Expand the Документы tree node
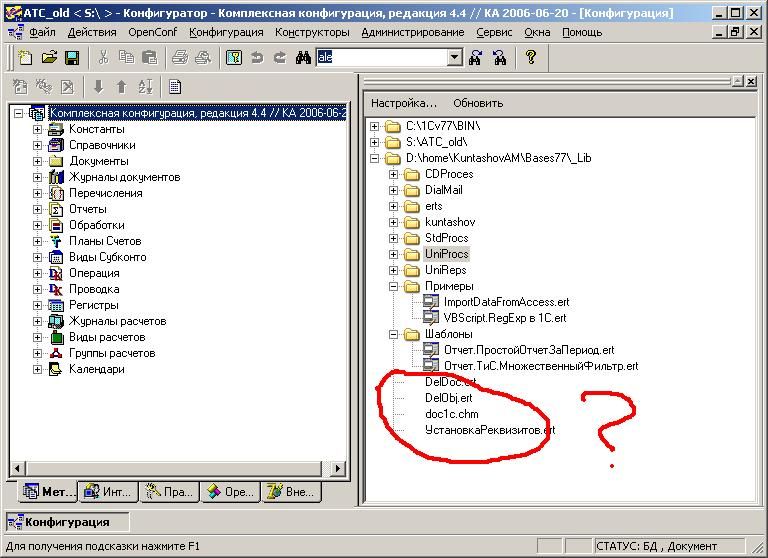768x558 pixels. pos(38,161)
